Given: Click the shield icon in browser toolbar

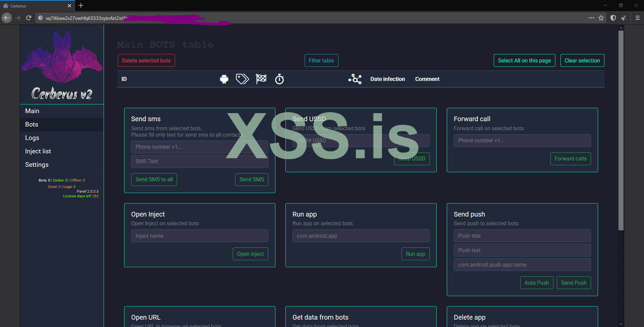Looking at the screenshot, I should pos(613,18).
